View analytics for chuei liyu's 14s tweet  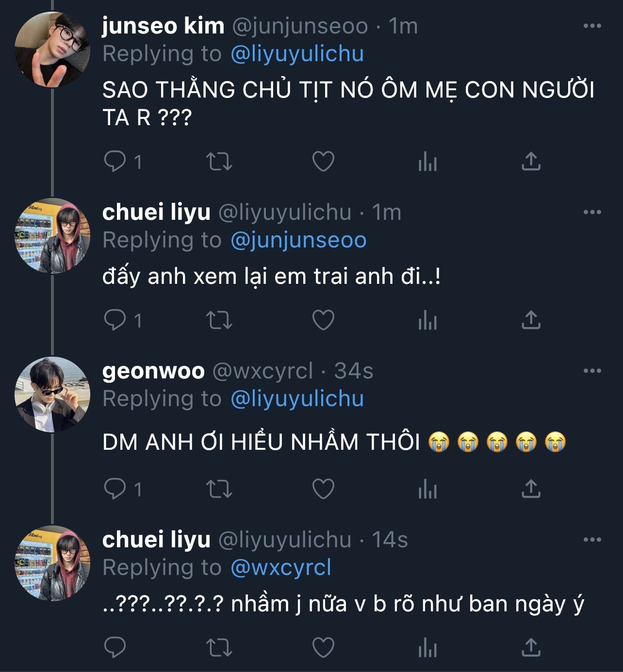[427, 648]
